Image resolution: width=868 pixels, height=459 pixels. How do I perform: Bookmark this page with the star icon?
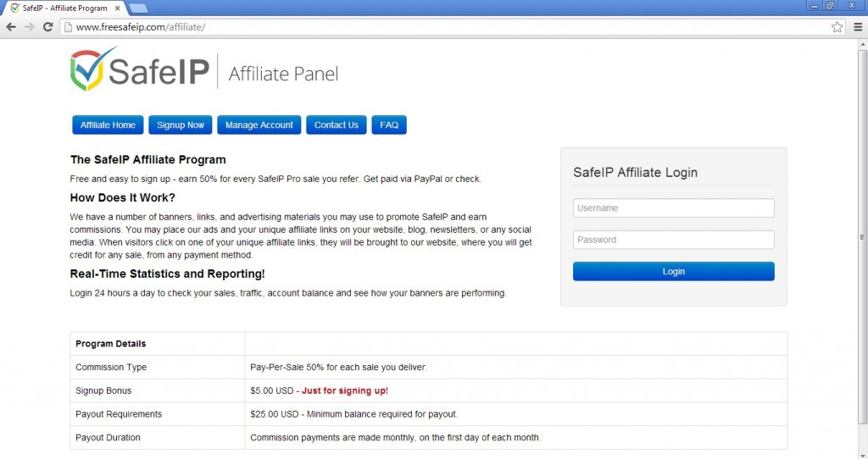837,26
